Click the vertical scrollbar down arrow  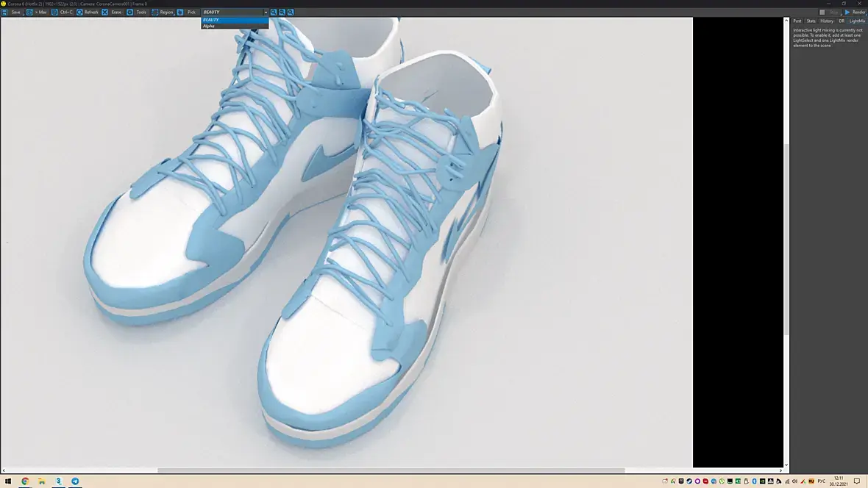[x=786, y=465]
